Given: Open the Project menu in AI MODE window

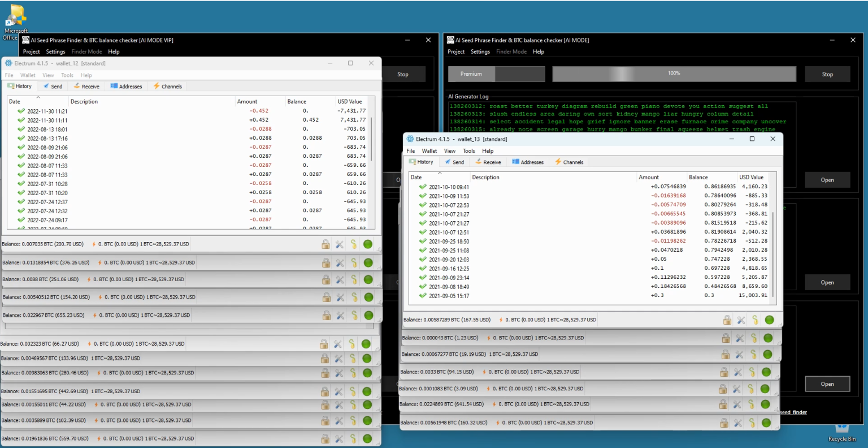Looking at the screenshot, I should coord(455,51).
